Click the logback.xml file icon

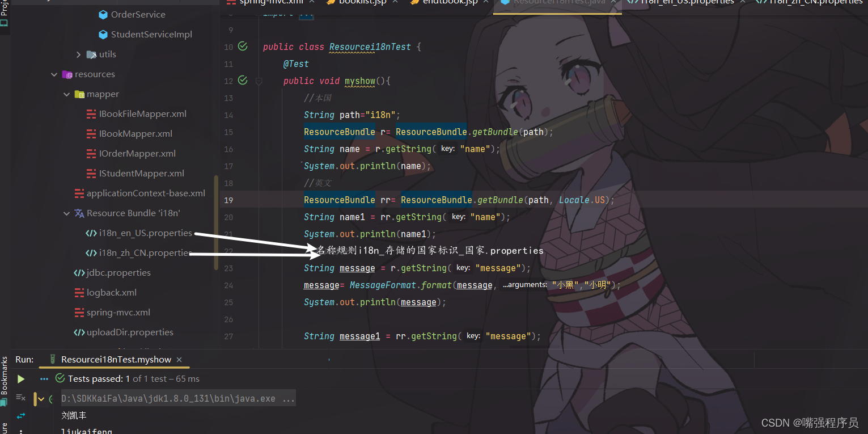[x=79, y=293]
